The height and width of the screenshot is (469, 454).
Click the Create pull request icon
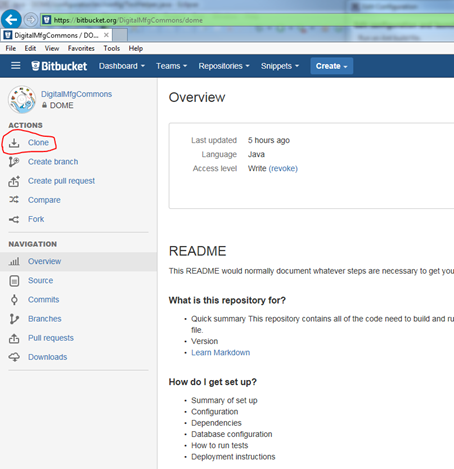pyautogui.click(x=14, y=181)
